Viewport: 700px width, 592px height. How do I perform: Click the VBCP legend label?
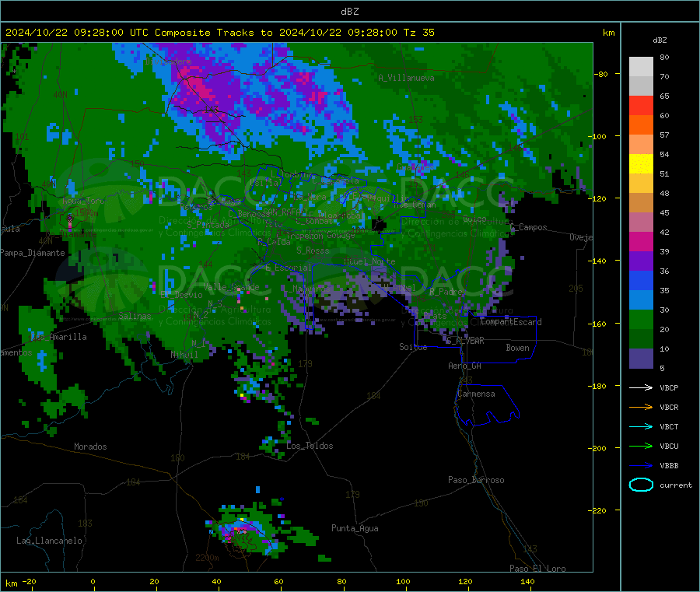click(669, 387)
